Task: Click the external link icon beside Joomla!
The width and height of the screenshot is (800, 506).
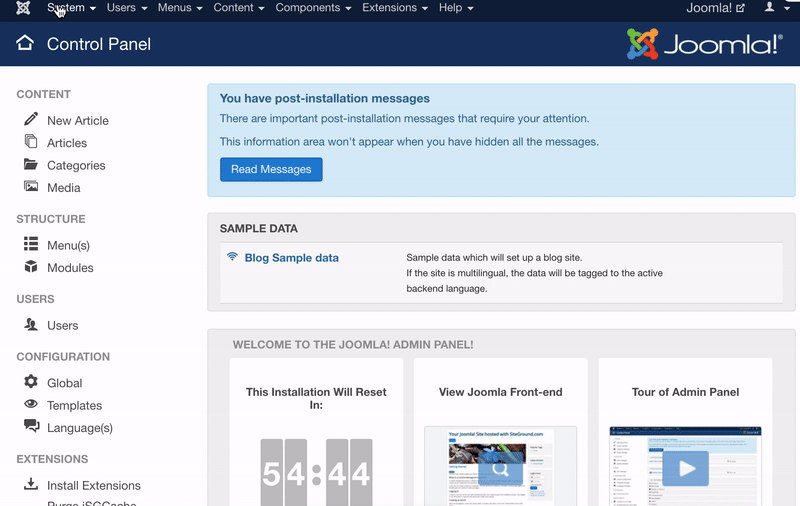Action: [x=740, y=8]
